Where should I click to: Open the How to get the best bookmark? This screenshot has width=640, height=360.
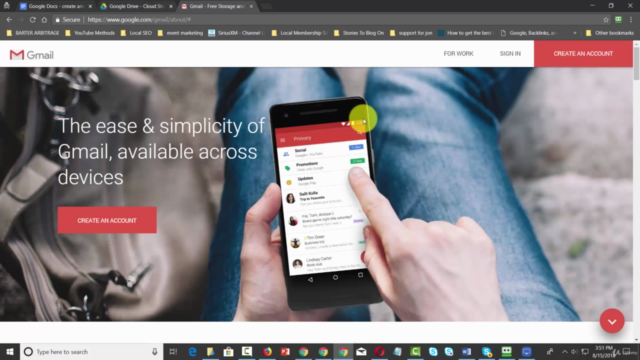click(466, 33)
